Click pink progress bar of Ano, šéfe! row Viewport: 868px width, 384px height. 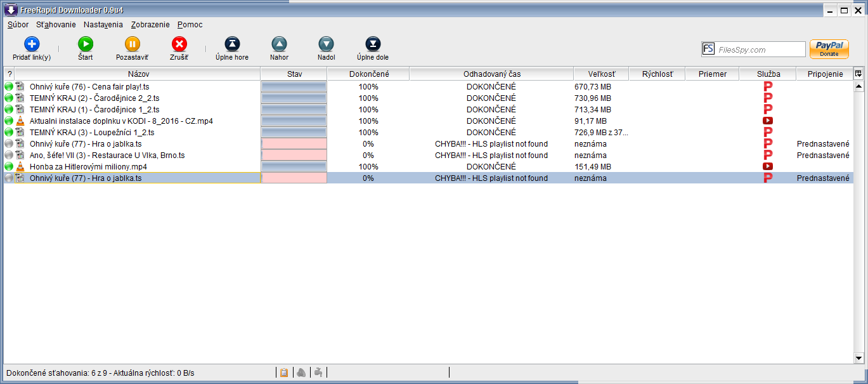coord(294,155)
